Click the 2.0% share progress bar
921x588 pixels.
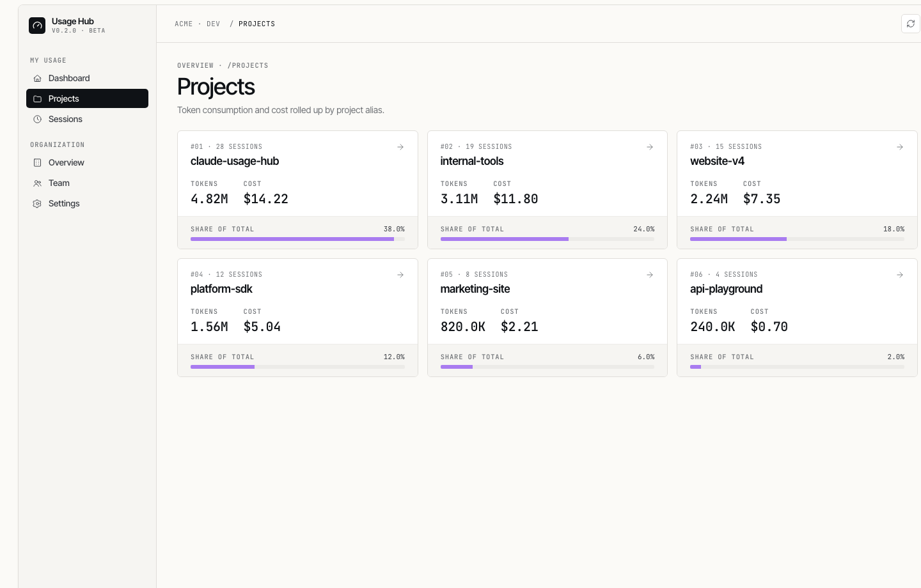point(797,367)
